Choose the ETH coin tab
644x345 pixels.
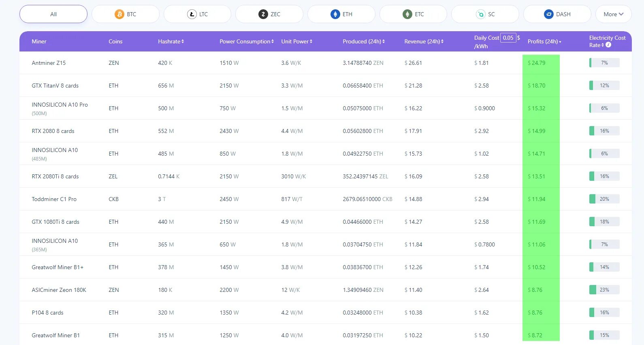coord(341,14)
